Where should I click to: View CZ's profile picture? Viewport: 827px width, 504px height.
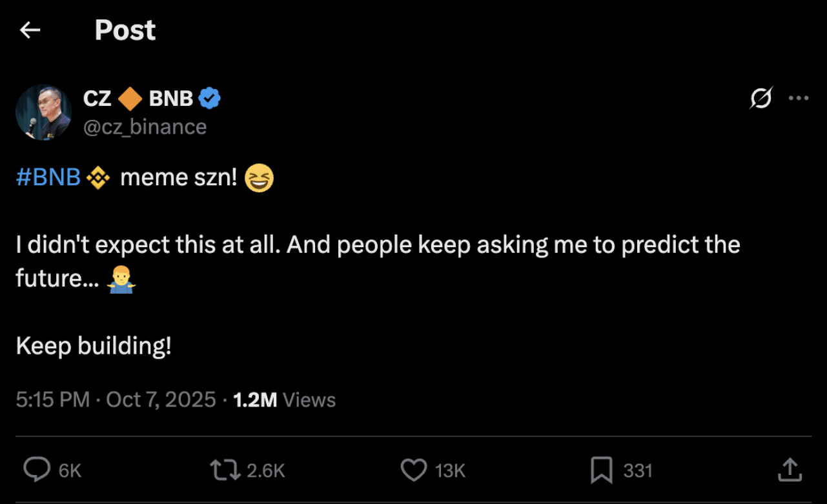point(43,112)
